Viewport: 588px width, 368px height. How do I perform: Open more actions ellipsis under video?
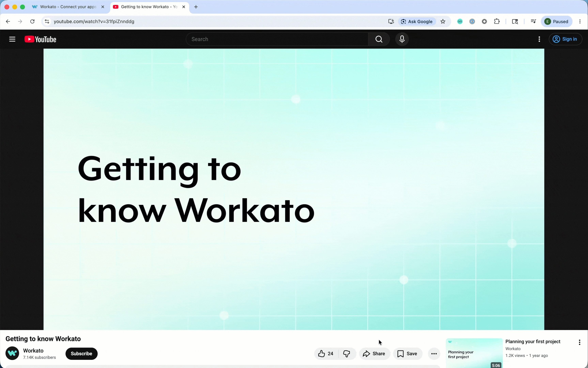pos(434,354)
